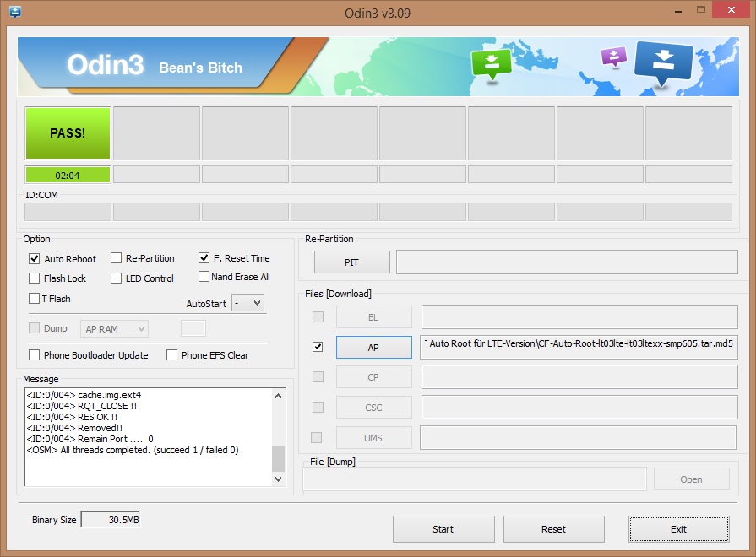Screen dimensions: 756x557
Task: Click the green PASS! status box
Action: pos(68,133)
